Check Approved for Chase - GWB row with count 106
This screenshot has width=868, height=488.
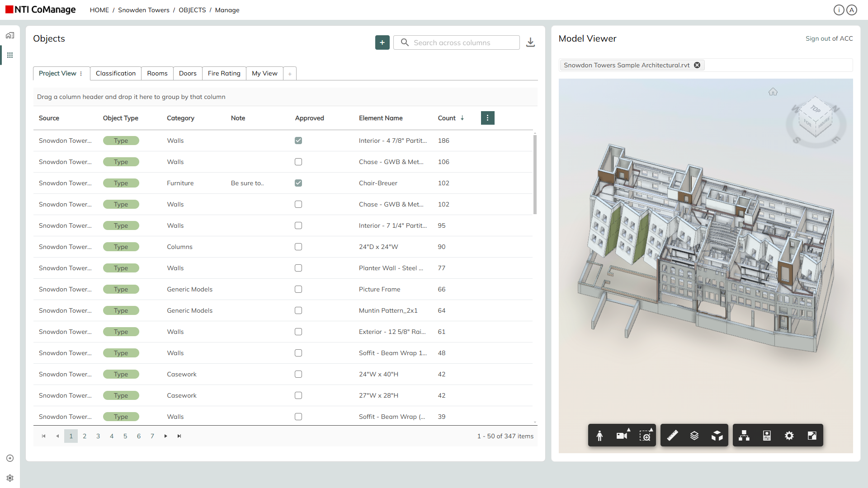[x=298, y=162]
